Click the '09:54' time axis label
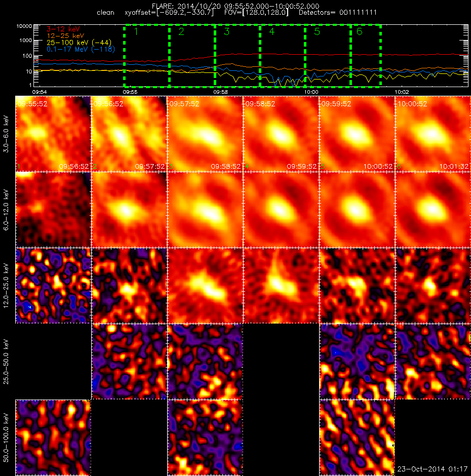 click(40, 92)
